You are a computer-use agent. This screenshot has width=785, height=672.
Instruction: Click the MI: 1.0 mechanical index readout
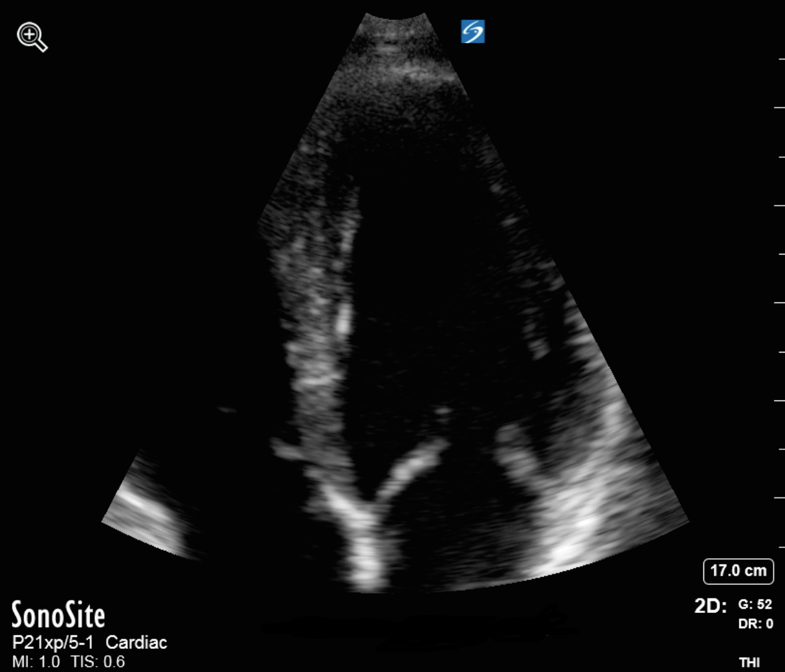[x=36, y=662]
